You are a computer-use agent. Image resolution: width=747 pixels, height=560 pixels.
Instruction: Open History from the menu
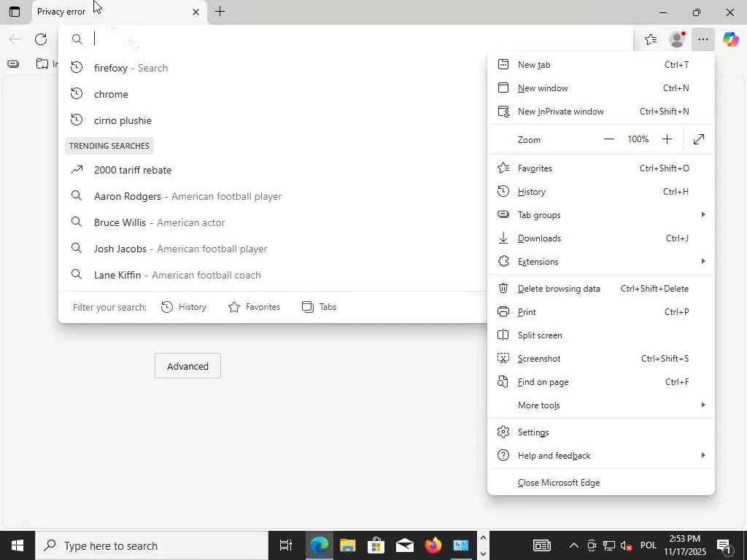tap(601, 192)
